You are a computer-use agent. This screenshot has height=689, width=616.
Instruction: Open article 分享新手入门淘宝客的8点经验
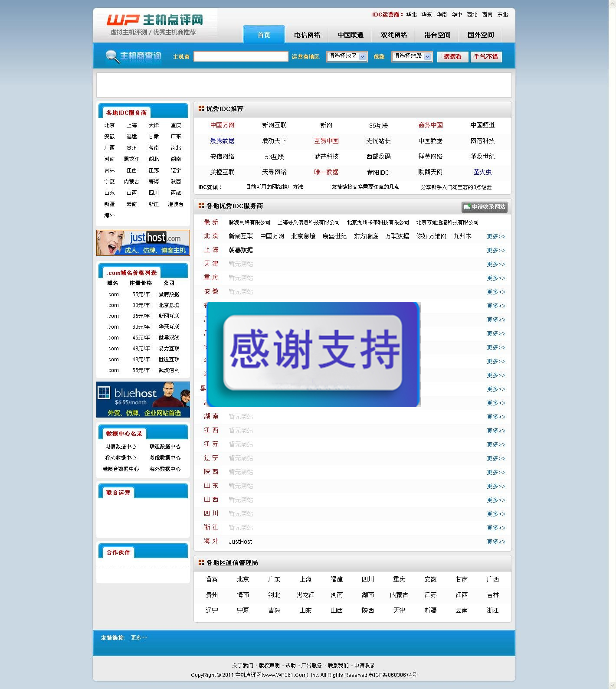tap(456, 187)
